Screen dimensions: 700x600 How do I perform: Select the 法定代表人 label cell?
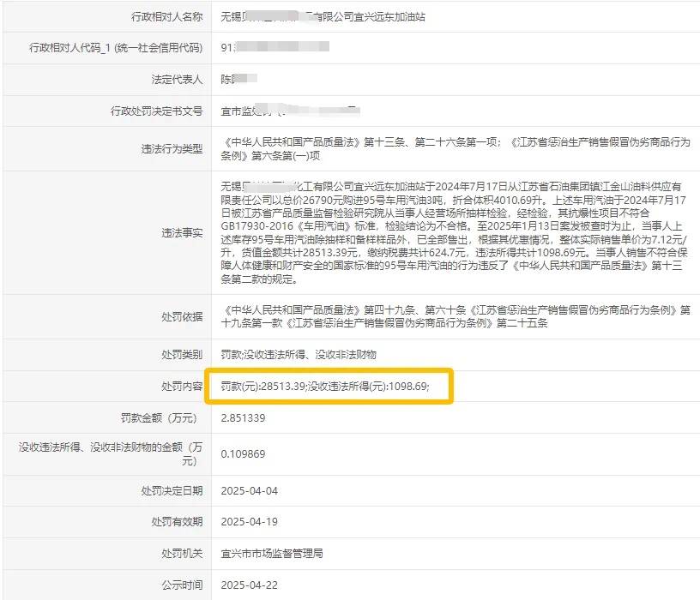176,79
